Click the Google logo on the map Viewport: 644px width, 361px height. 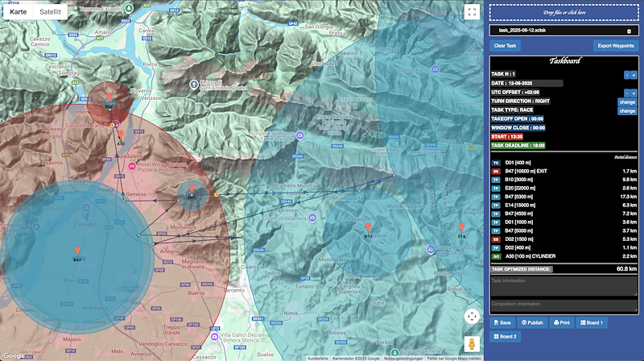tap(14, 355)
